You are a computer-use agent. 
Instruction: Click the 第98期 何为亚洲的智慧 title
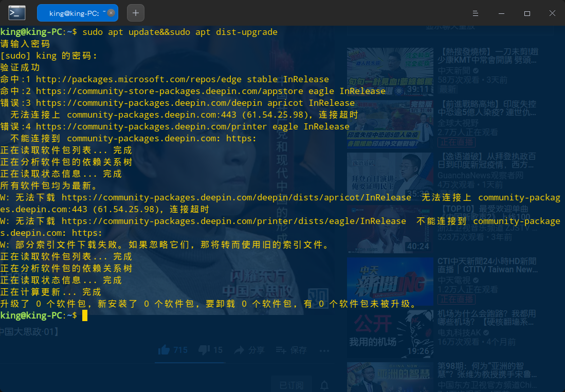487,370
